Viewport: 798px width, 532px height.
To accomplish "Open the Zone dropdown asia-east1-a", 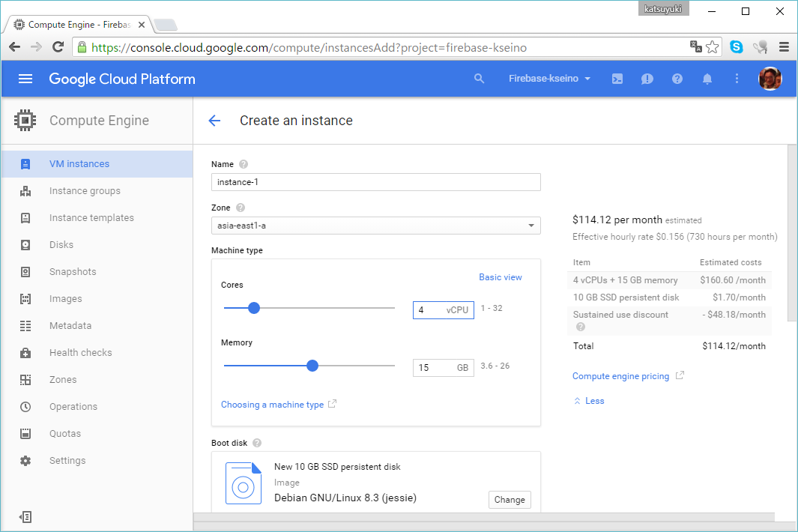I will 375,226.
